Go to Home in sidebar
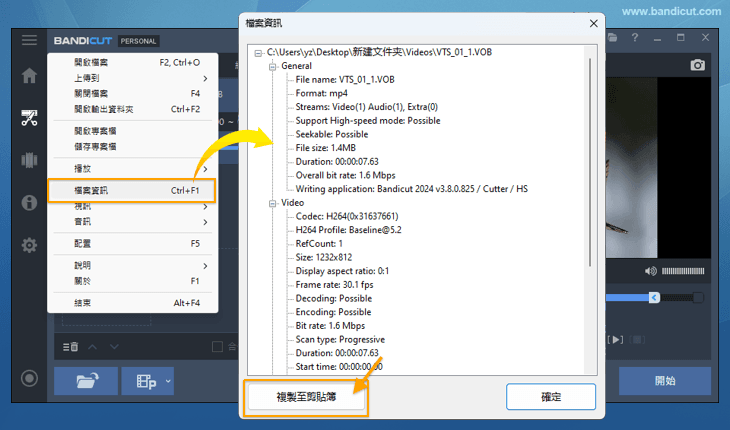 pos(29,75)
